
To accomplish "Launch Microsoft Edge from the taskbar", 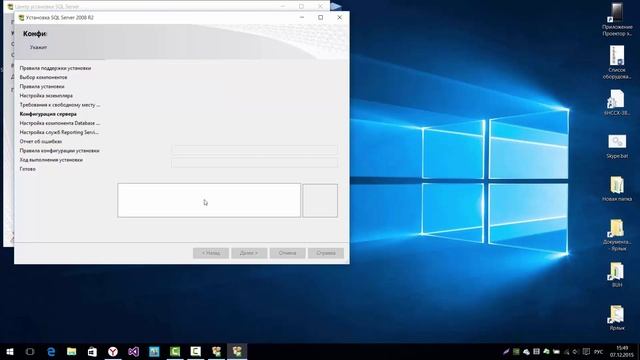I will tap(51, 351).
